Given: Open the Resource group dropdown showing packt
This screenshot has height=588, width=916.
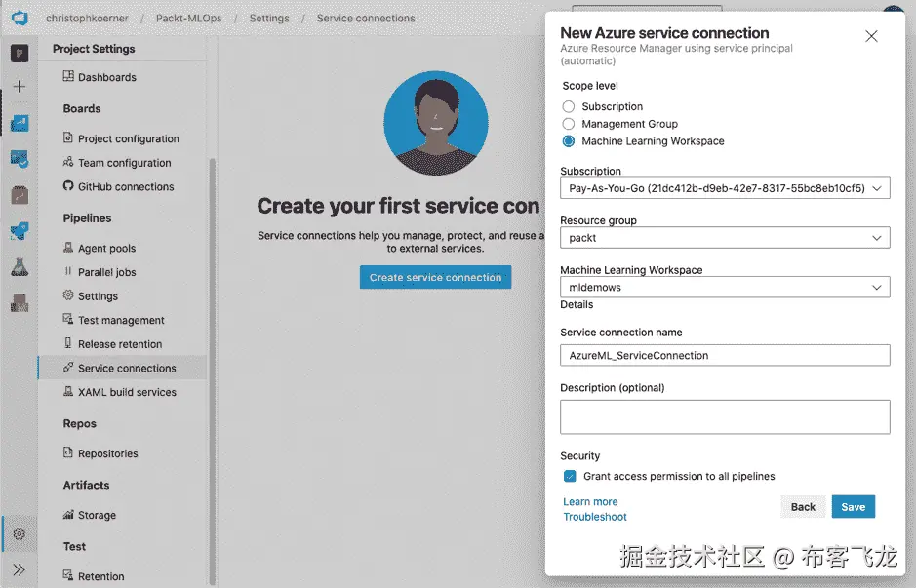Looking at the screenshot, I should [724, 237].
